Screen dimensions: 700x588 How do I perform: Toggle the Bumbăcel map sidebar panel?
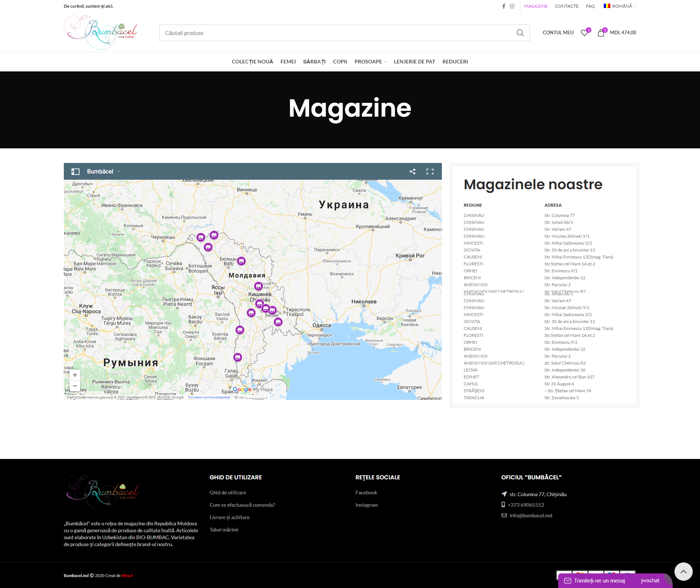(x=75, y=172)
